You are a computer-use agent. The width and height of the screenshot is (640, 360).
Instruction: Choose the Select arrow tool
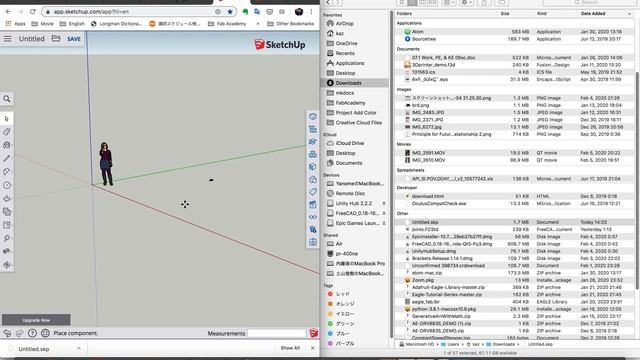[x=7, y=119]
